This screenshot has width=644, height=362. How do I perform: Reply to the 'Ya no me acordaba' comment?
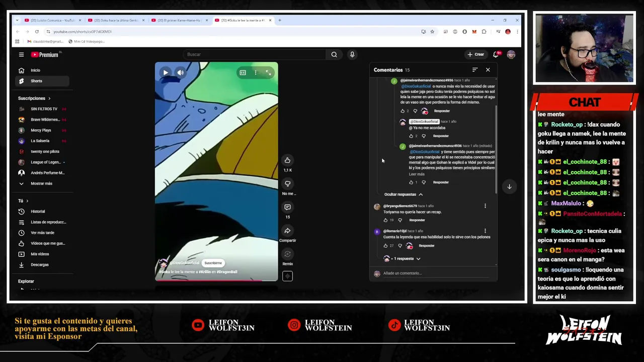(x=441, y=136)
